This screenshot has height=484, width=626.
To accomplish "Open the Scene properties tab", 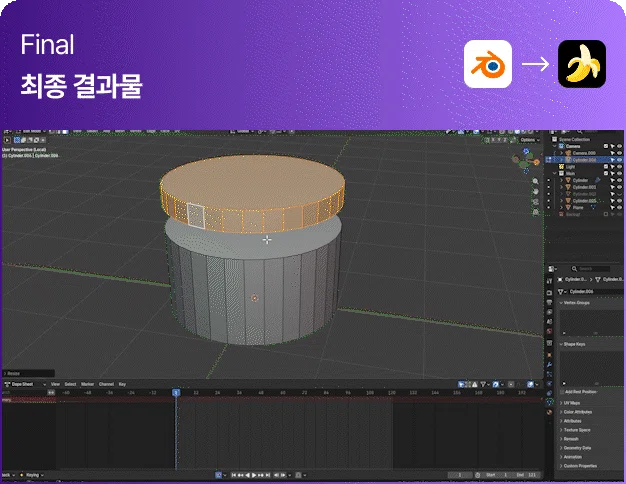I will click(x=549, y=321).
